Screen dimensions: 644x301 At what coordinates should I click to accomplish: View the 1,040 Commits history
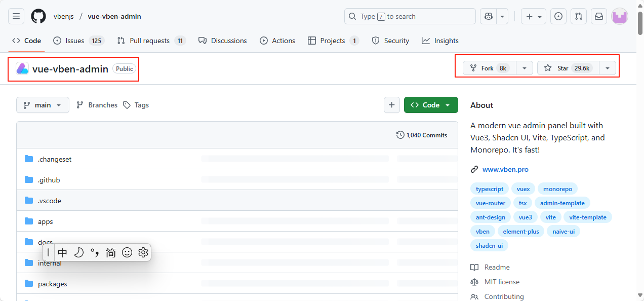point(422,135)
